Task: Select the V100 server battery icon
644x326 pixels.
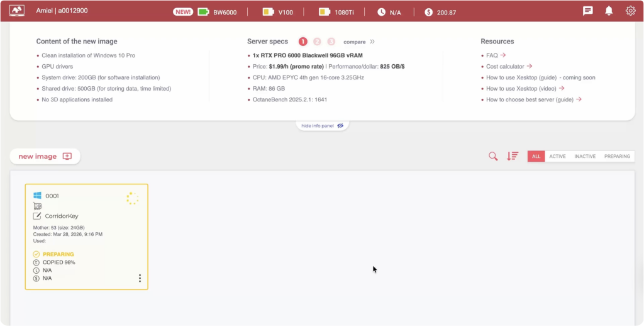Action: (x=268, y=12)
